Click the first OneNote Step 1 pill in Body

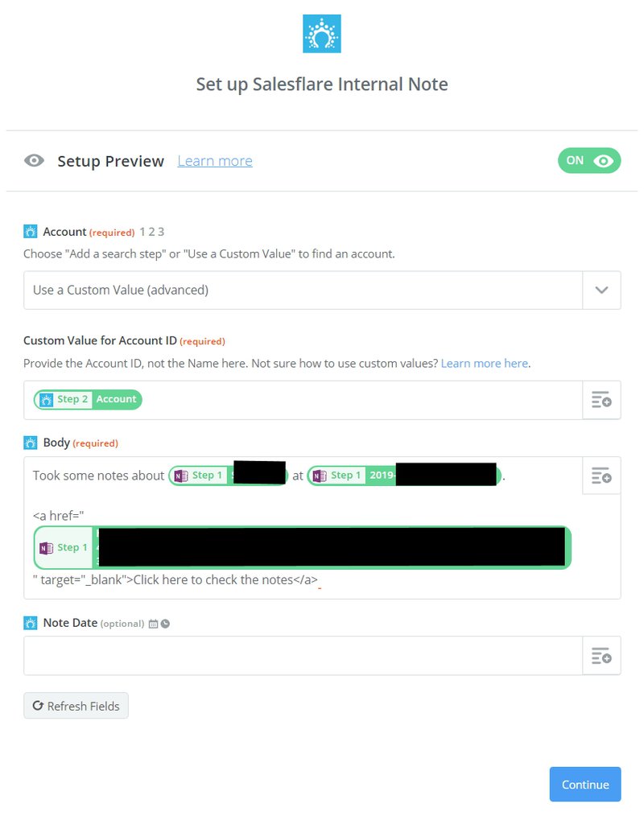click(x=228, y=476)
